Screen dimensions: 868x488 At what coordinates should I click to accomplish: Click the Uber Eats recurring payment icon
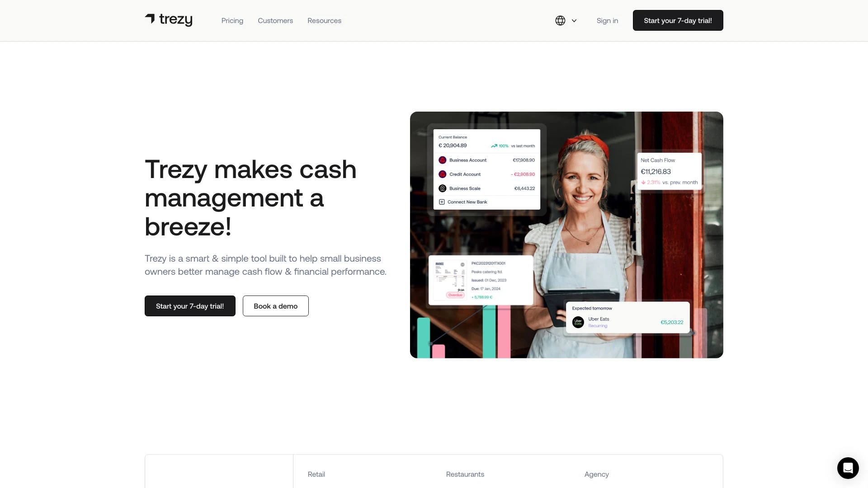(578, 322)
